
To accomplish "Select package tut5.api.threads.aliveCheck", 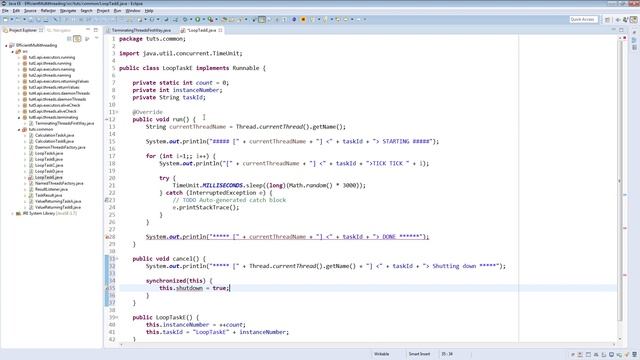I will point(52,111).
